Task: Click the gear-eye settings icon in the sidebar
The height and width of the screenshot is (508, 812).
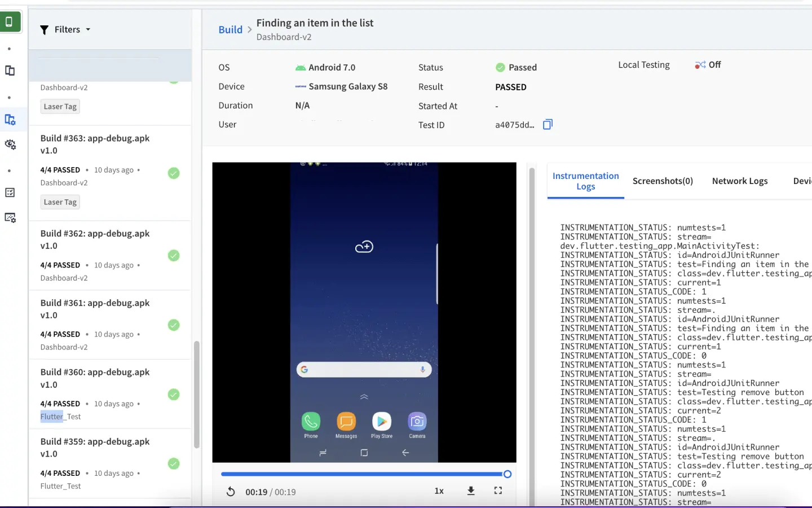Action: (x=10, y=144)
